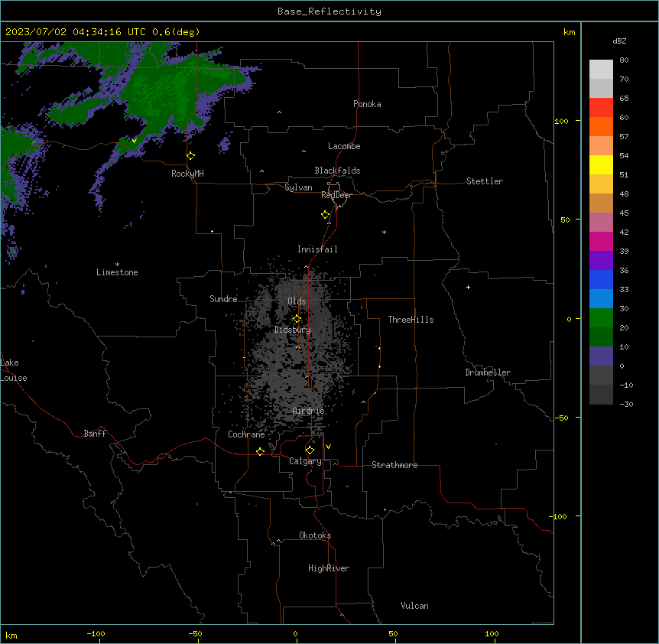The image size is (659, 644).
Task: Select the light gray 80 dBZ legend swatch
Action: tap(601, 70)
